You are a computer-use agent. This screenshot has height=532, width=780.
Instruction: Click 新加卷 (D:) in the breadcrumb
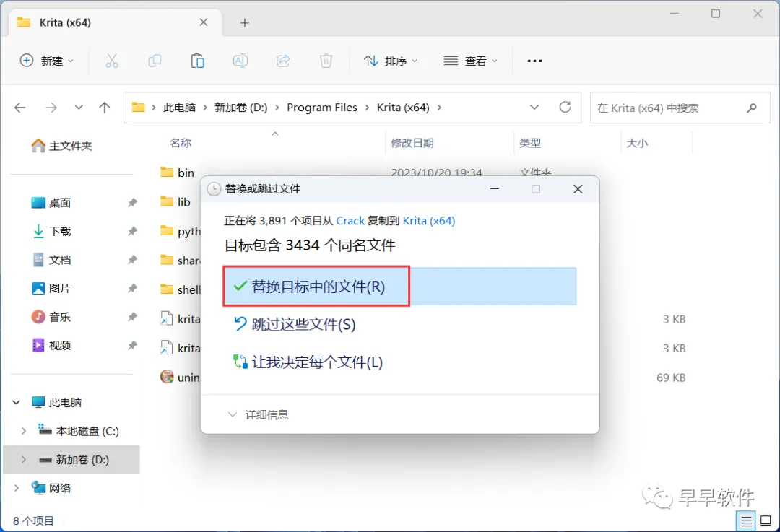[x=240, y=108]
